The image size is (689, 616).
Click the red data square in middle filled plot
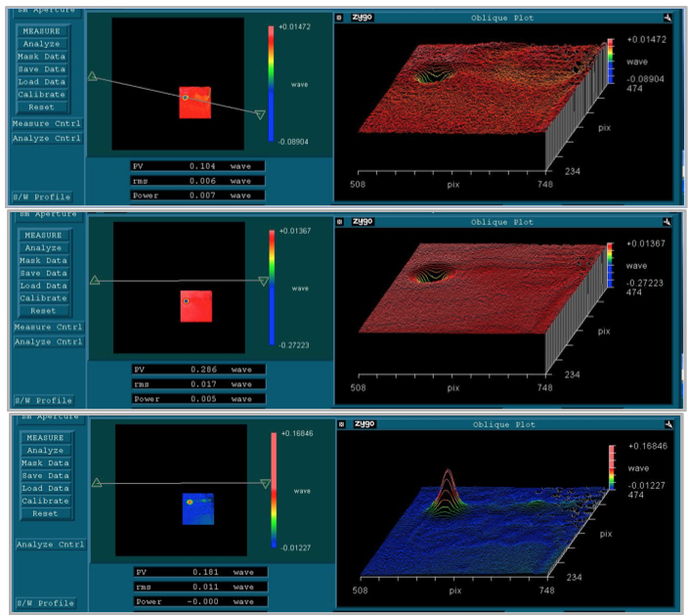[x=195, y=306]
